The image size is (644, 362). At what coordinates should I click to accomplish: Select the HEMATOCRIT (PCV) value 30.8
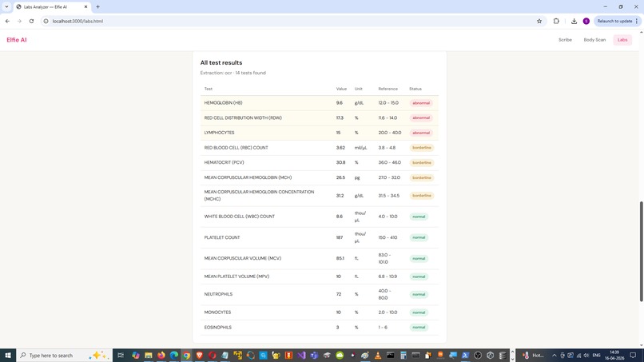(x=340, y=163)
